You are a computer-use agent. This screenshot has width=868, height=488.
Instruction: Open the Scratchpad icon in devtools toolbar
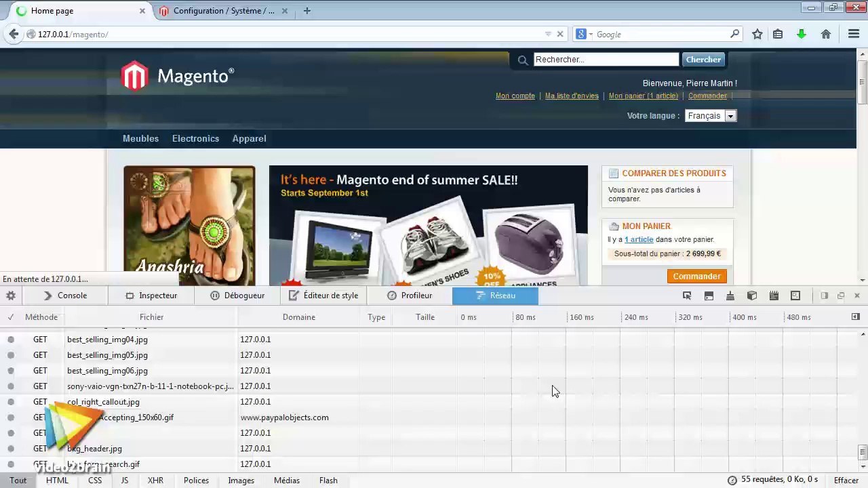tap(774, 296)
